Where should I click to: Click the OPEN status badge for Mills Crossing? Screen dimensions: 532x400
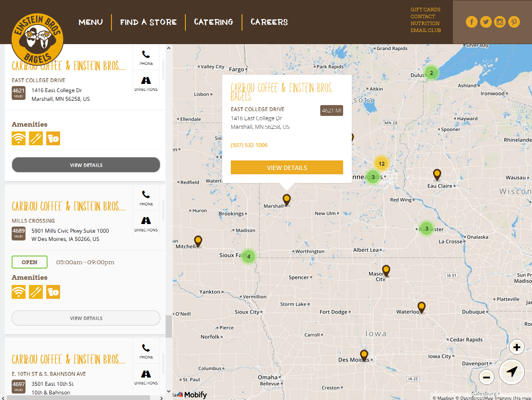click(x=29, y=262)
